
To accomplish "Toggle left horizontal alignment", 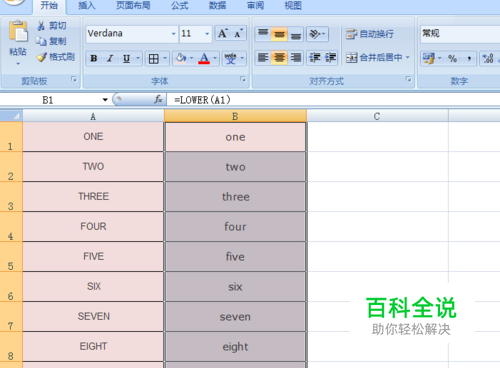I will point(263,58).
